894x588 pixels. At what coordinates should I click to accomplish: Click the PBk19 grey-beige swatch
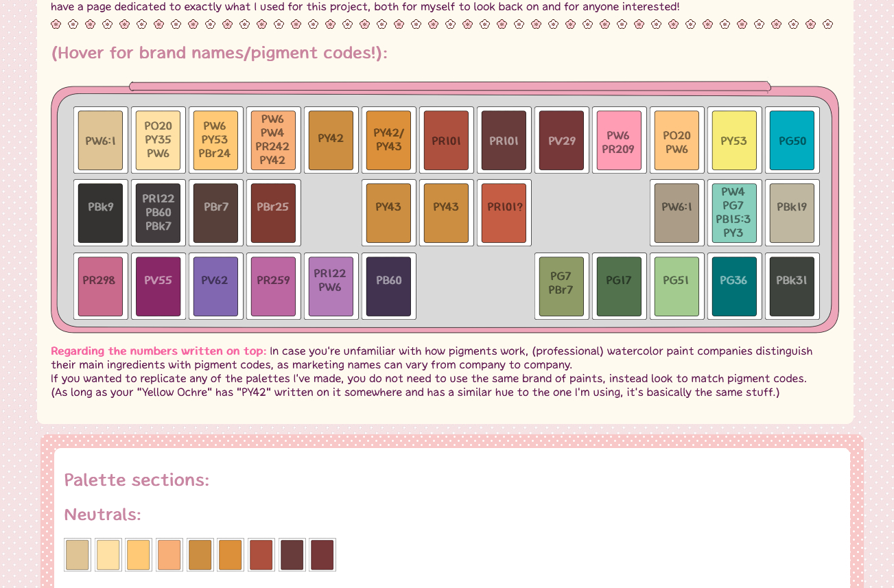point(792,213)
